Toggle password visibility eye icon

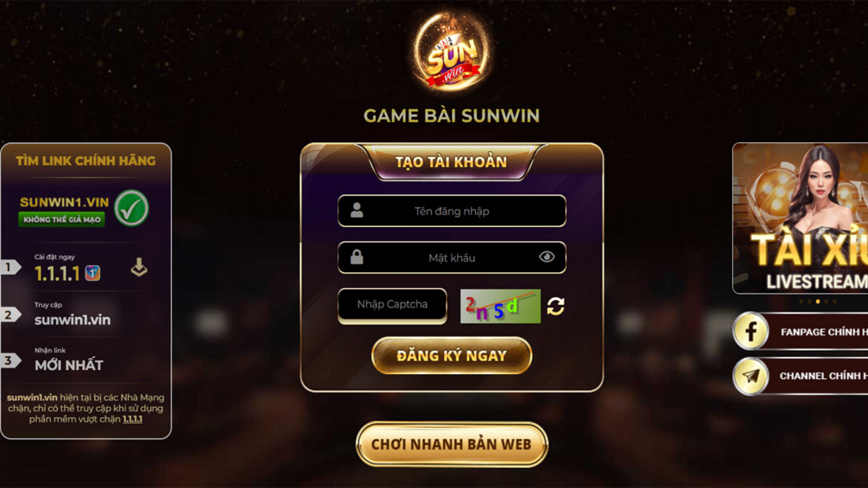(x=547, y=257)
